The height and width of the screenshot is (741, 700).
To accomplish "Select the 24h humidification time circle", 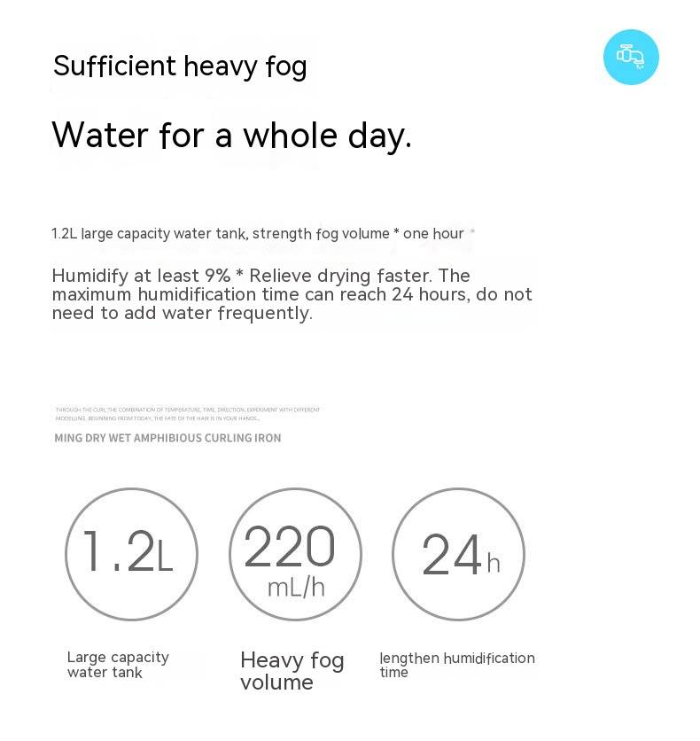I will [x=458, y=554].
